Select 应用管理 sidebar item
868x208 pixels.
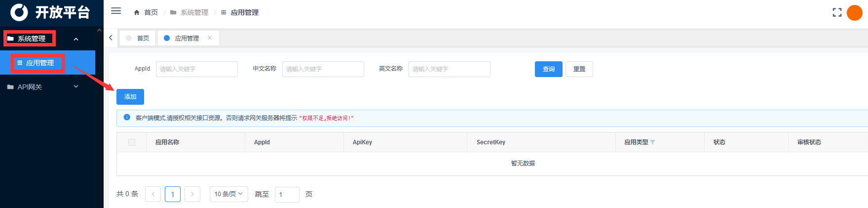[47, 63]
